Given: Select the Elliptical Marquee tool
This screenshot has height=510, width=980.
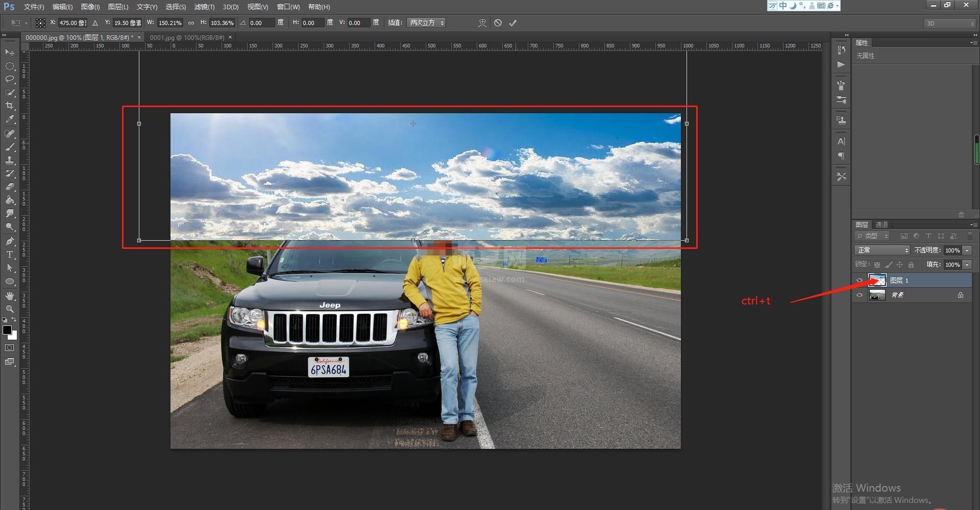Looking at the screenshot, I should point(10,66).
